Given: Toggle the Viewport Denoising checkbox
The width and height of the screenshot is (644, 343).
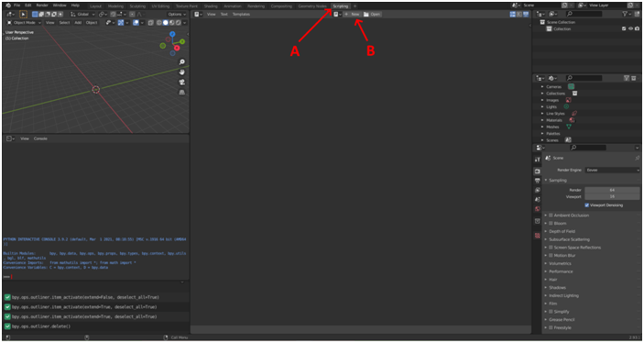Looking at the screenshot, I should (587, 205).
